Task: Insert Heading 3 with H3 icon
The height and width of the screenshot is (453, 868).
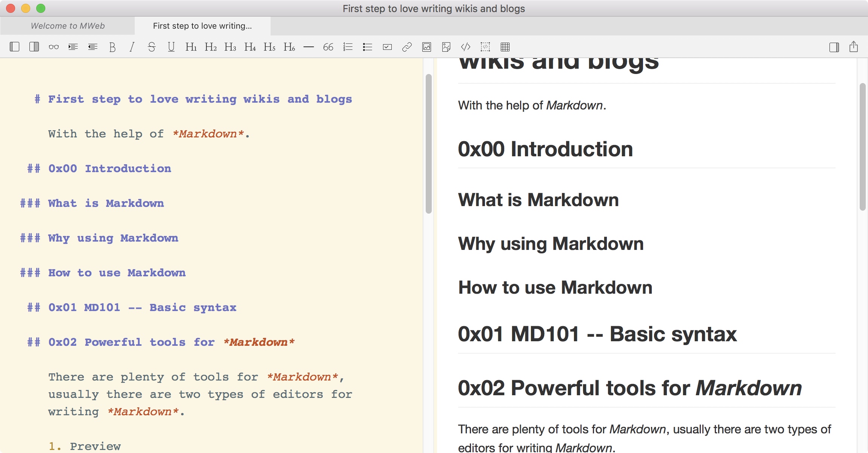Action: 230,47
